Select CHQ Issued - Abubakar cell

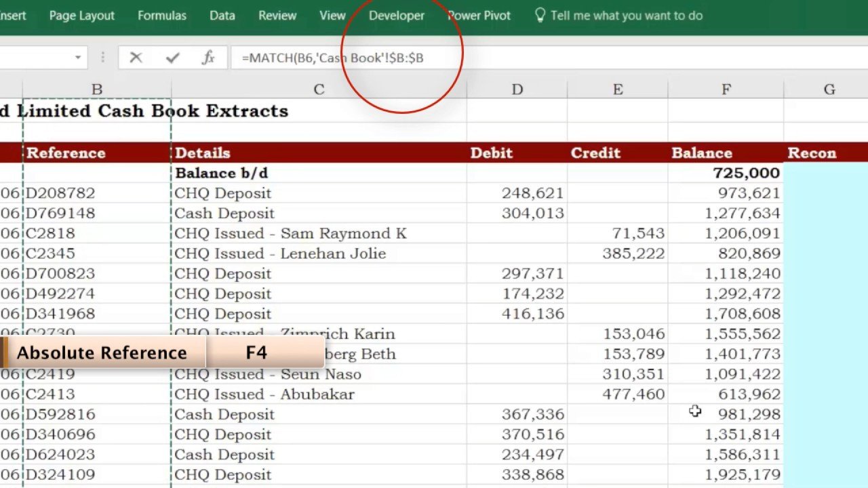(x=319, y=394)
